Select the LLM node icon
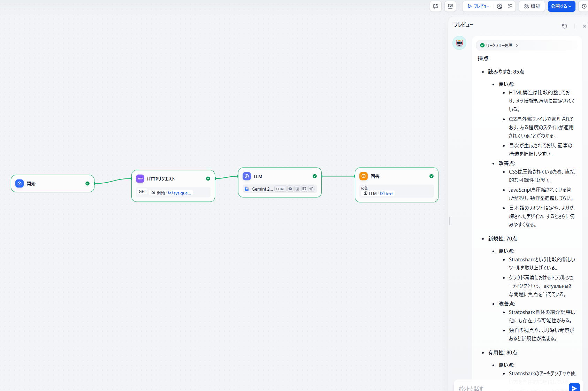 click(x=247, y=176)
